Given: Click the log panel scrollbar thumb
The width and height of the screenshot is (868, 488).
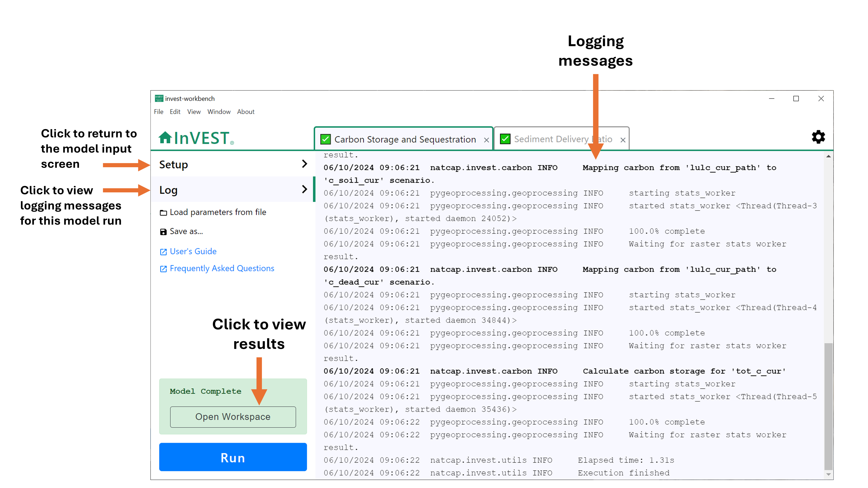Looking at the screenshot, I should pyautogui.click(x=829, y=406).
